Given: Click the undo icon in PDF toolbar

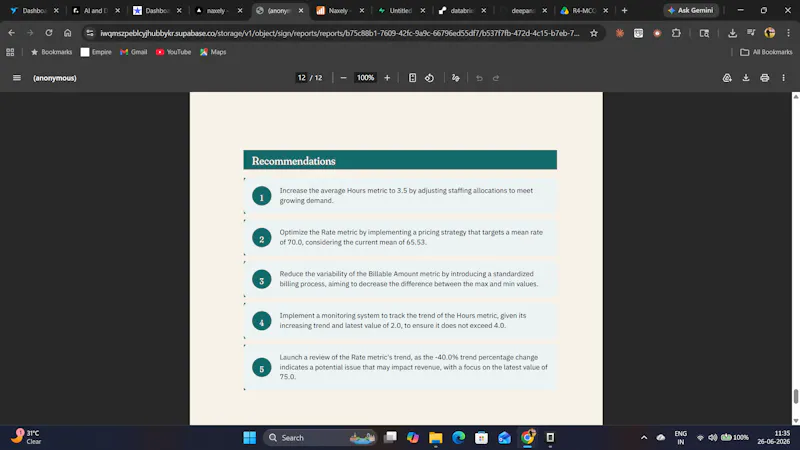Looking at the screenshot, I should (x=479, y=78).
